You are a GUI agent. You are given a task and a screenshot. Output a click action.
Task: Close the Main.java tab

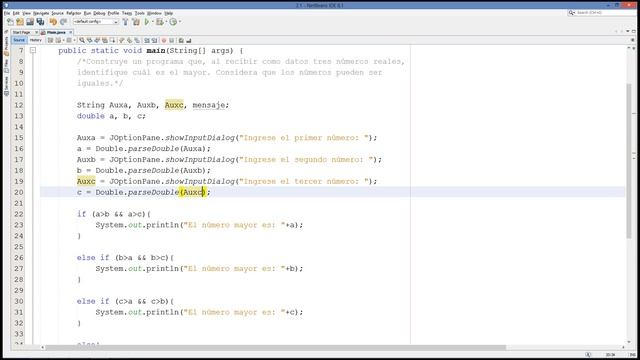[71, 32]
